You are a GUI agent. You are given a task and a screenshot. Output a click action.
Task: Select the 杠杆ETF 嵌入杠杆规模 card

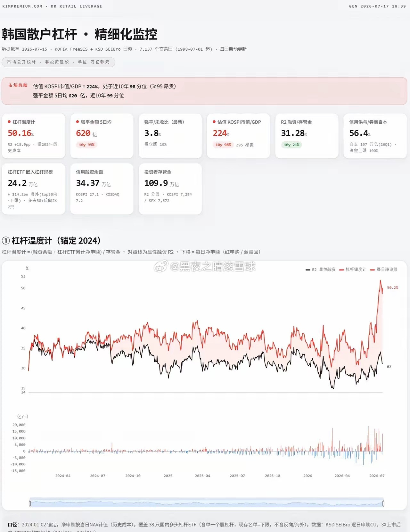point(34,189)
